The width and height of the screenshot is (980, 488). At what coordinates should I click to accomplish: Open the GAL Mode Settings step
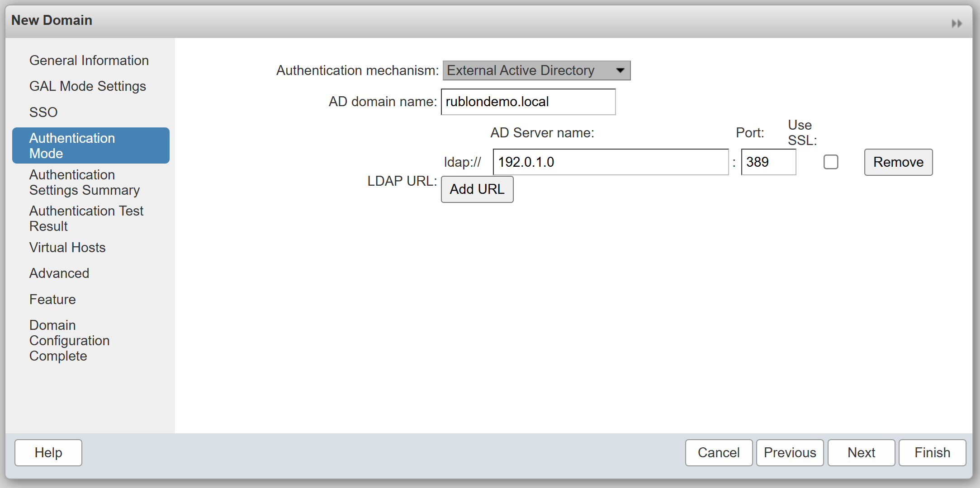pyautogui.click(x=87, y=86)
